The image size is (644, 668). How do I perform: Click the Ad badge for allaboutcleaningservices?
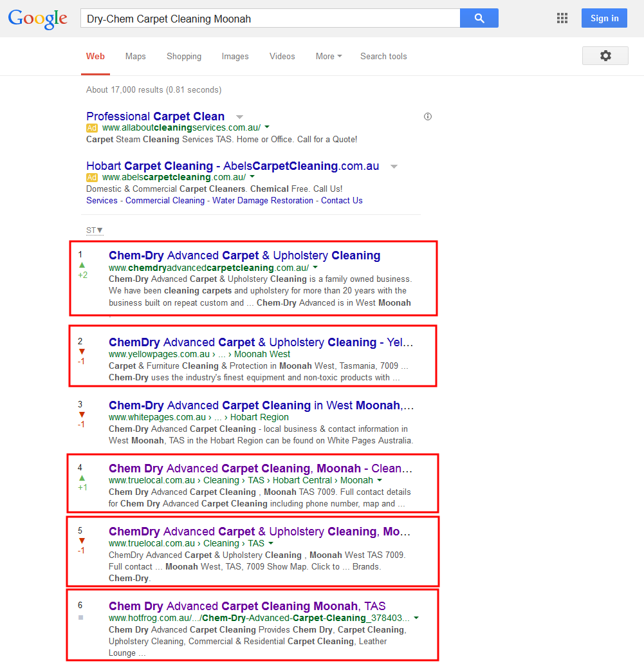(x=92, y=128)
